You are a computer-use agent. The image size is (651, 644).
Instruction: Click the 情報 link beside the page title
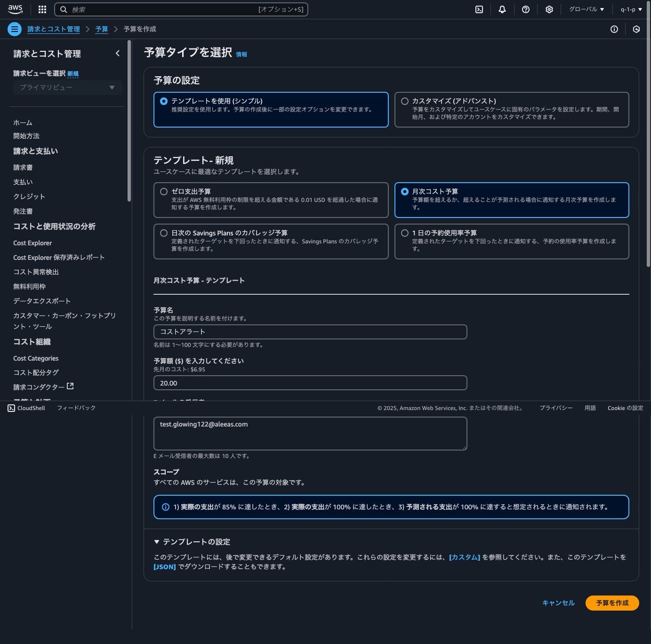click(241, 55)
